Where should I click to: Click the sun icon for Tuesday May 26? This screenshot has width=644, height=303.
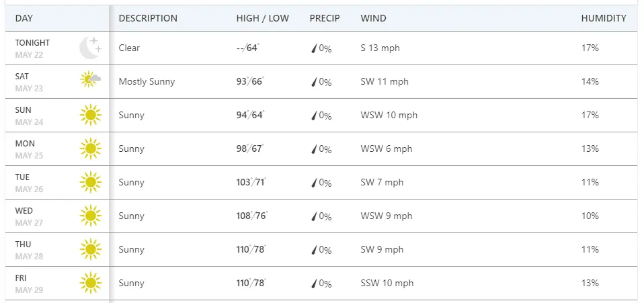pyautogui.click(x=90, y=182)
